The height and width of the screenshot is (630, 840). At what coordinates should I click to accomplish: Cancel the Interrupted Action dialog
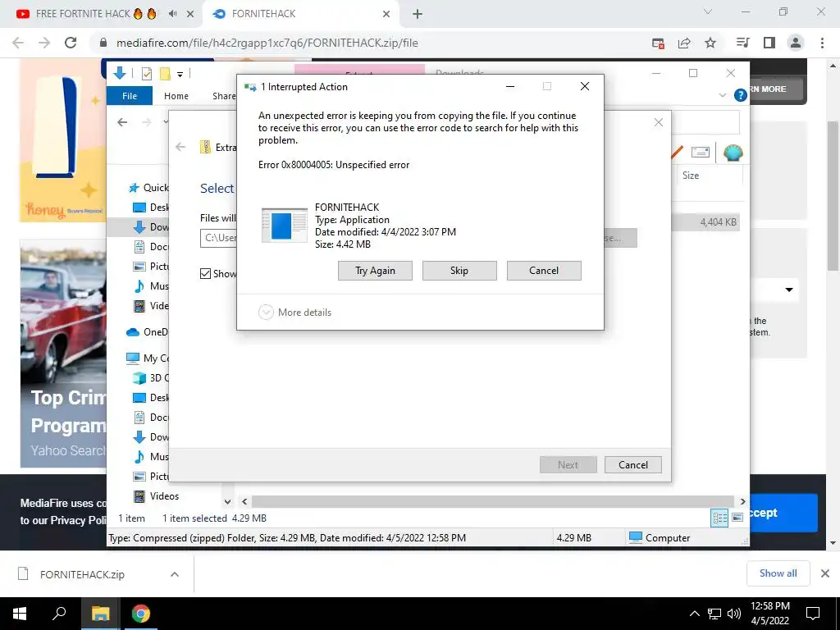(x=544, y=271)
